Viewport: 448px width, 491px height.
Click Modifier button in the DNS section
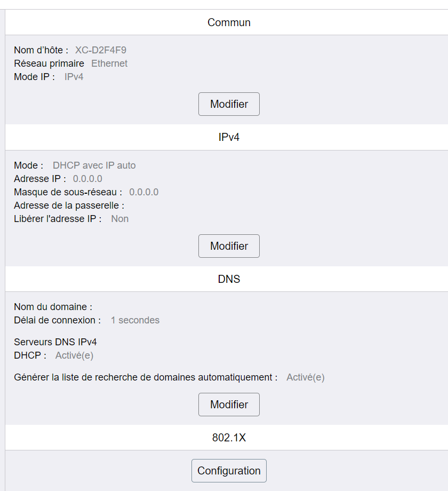coord(229,405)
